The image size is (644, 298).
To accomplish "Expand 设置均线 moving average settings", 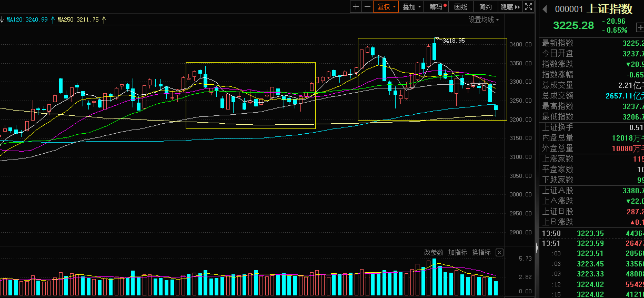I will pos(484,19).
